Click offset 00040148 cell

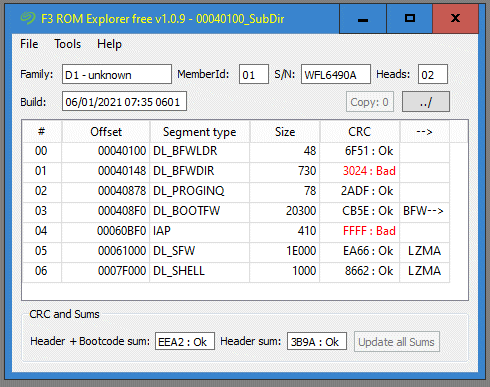[x=106, y=171]
